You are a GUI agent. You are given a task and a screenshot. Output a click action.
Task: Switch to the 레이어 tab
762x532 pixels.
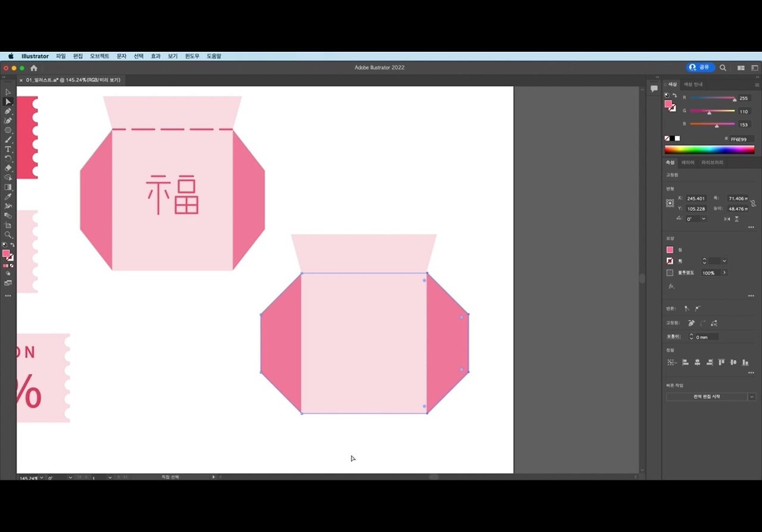688,162
